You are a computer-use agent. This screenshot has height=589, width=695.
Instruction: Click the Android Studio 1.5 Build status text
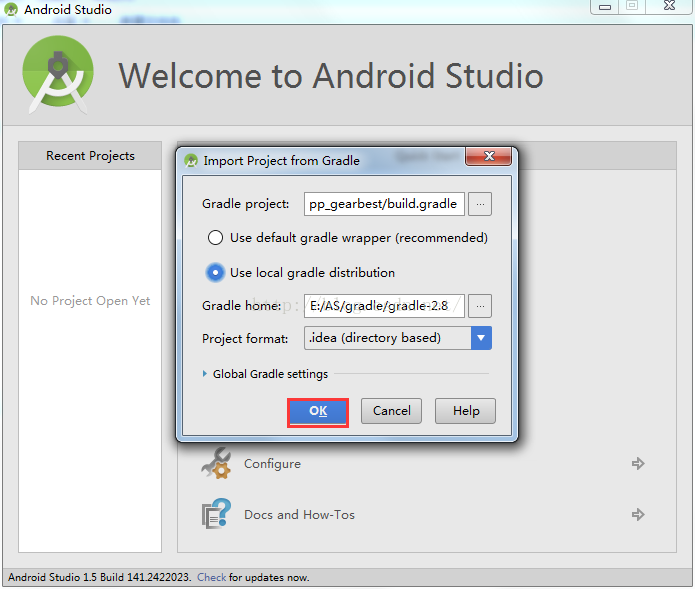[x=99, y=577]
